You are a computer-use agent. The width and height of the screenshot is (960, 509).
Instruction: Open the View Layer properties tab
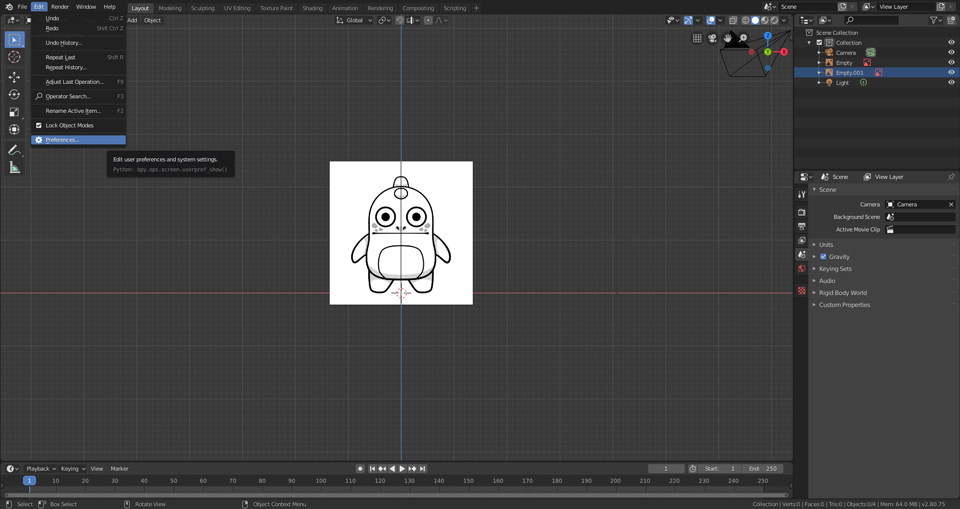coord(801,240)
